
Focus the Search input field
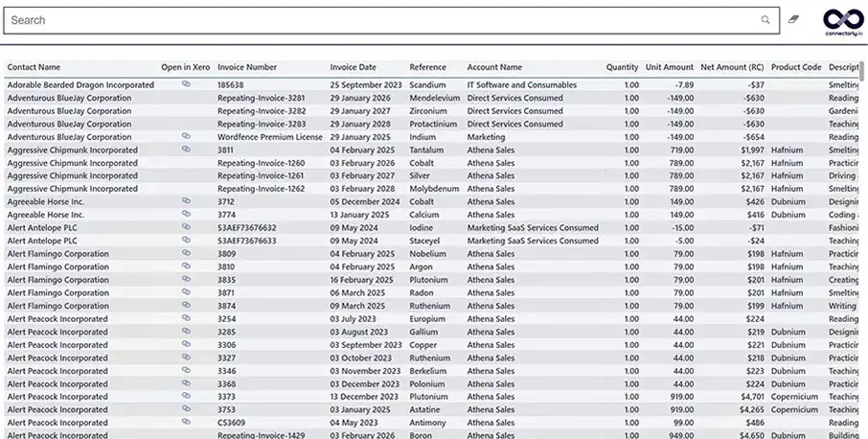coord(383,20)
